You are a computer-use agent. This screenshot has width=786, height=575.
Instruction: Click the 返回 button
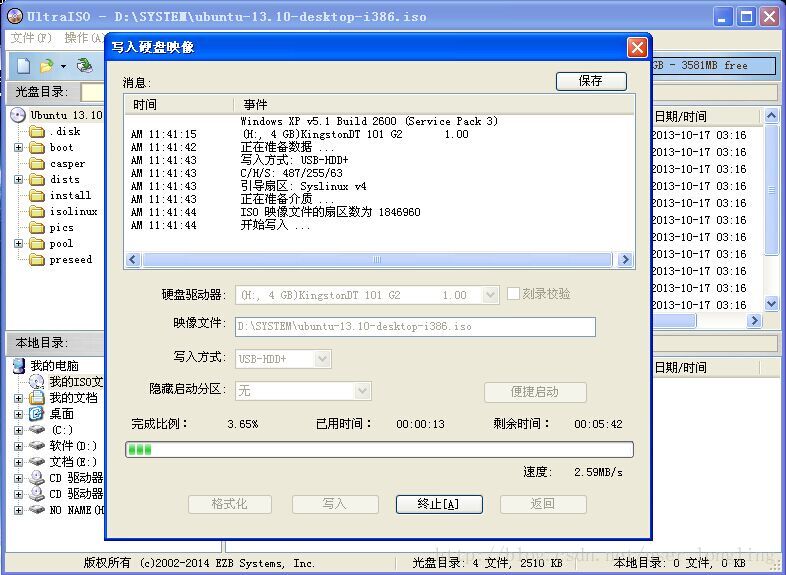click(x=543, y=504)
